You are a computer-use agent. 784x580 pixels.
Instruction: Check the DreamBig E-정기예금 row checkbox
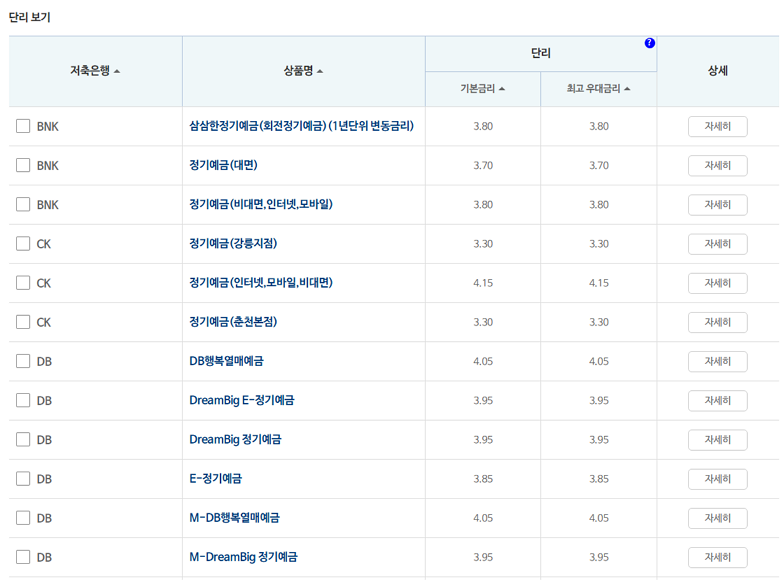[23, 400]
